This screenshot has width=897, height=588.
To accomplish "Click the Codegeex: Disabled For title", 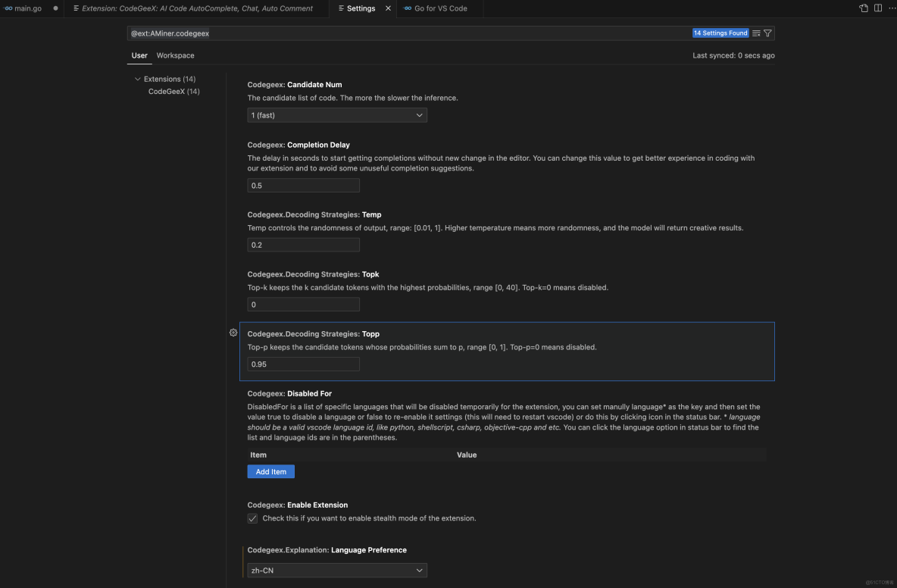I will [x=289, y=393].
